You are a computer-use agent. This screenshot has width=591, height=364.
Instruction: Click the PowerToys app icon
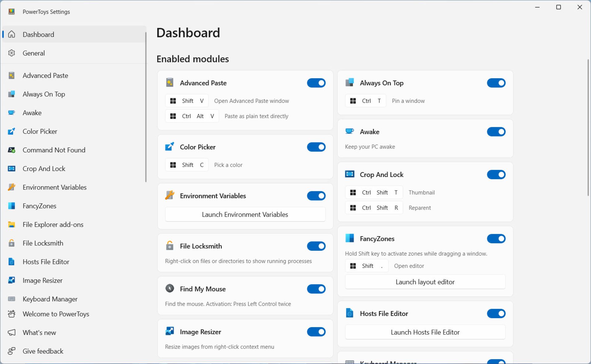11,11
